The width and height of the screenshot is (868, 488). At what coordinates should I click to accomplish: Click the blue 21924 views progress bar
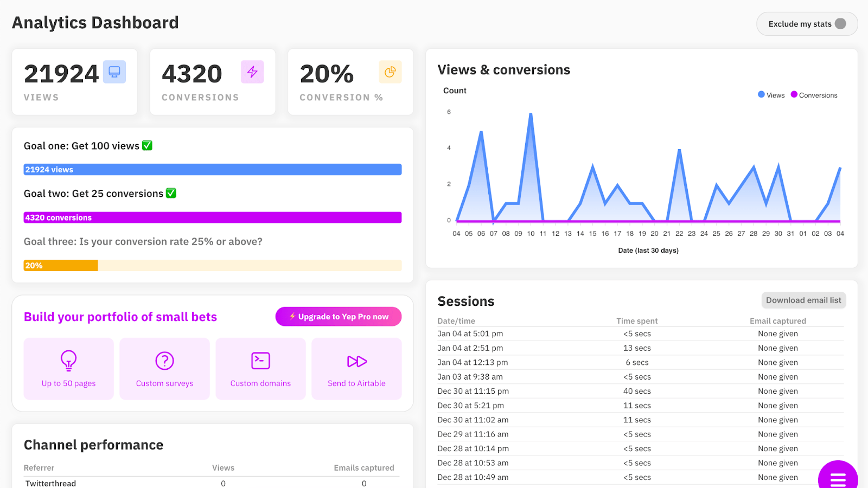[213, 170]
